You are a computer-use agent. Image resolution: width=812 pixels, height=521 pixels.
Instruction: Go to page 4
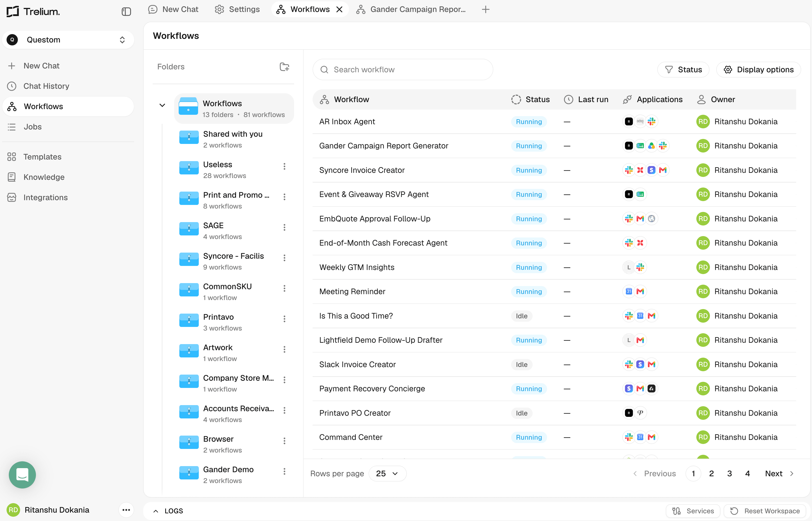click(x=748, y=474)
